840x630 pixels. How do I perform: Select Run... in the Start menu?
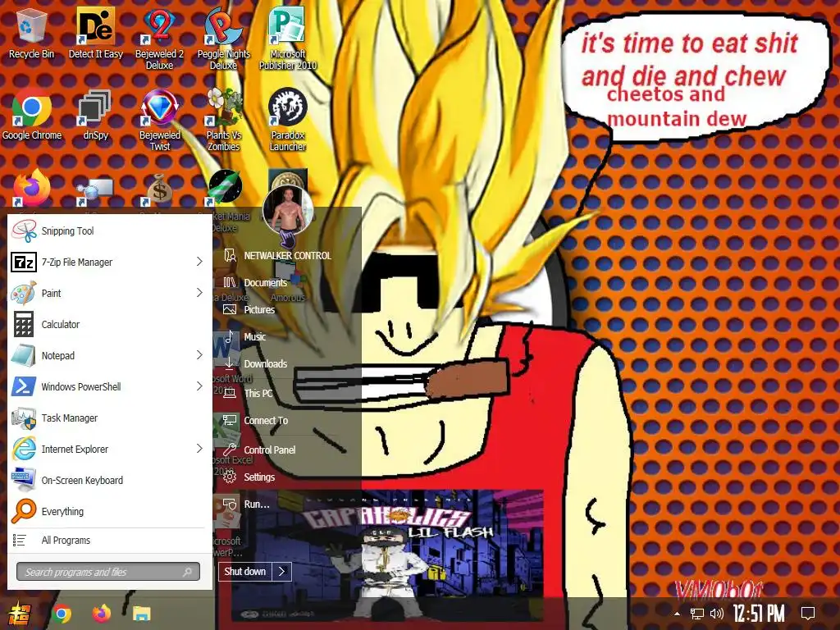pyautogui.click(x=257, y=504)
